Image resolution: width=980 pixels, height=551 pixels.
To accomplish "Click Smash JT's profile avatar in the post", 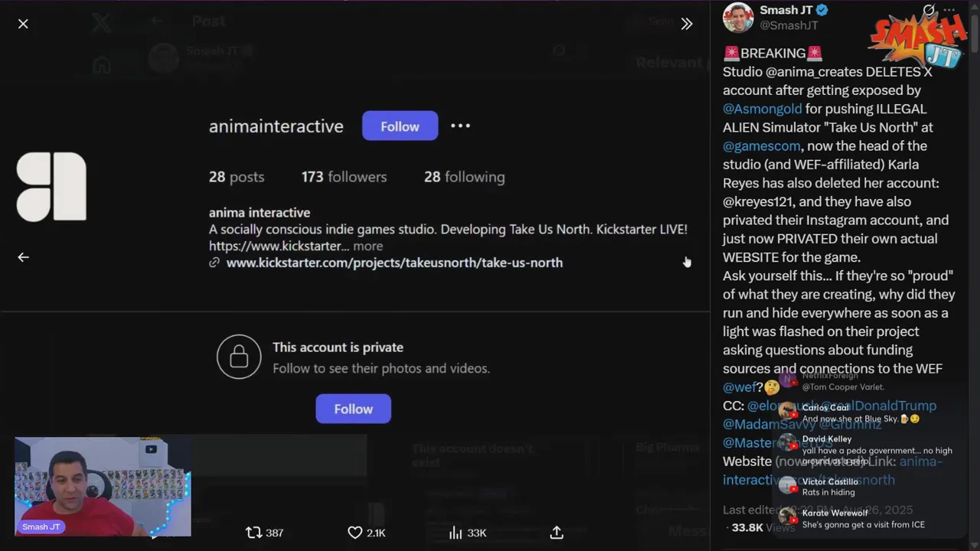I will (738, 18).
